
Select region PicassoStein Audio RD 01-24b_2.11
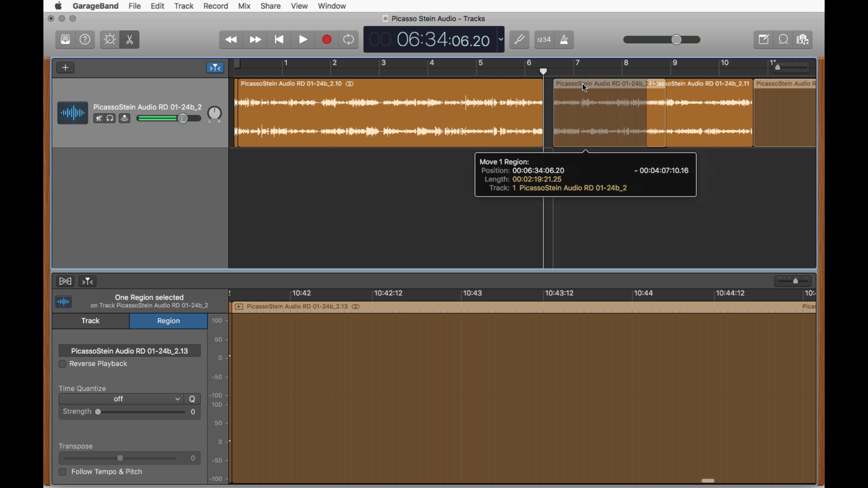pos(709,113)
